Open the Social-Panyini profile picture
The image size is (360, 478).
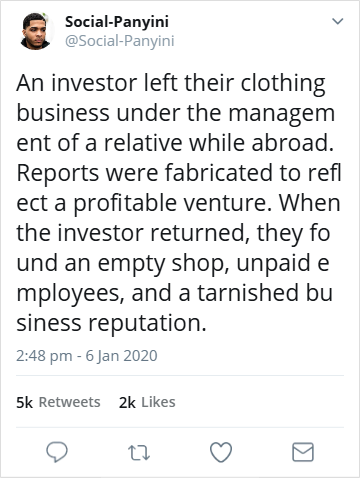click(x=35, y=31)
